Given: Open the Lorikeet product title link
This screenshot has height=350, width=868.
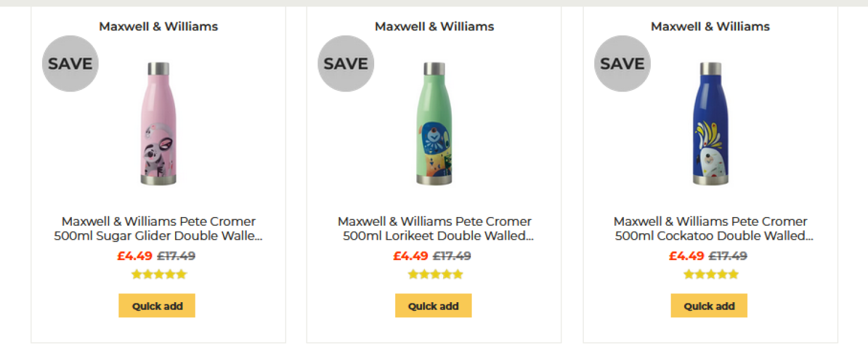Looking at the screenshot, I should click(433, 229).
